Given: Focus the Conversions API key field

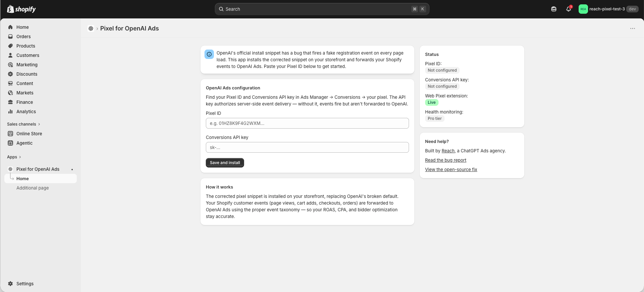Looking at the screenshot, I should coord(307,147).
